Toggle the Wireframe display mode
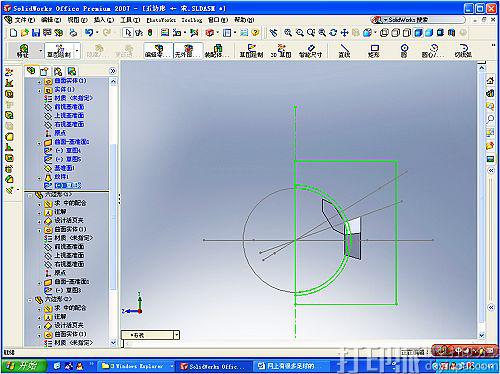Viewport: 500px width, 374px height. (x=384, y=33)
